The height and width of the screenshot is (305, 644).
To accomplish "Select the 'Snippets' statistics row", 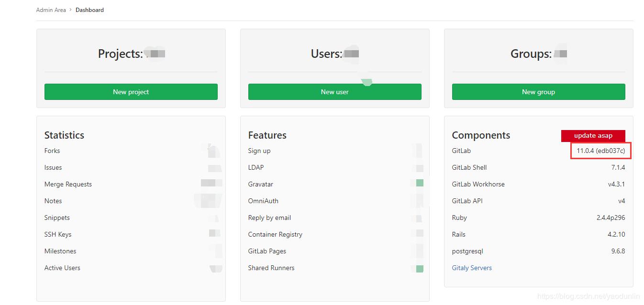I will [131, 218].
